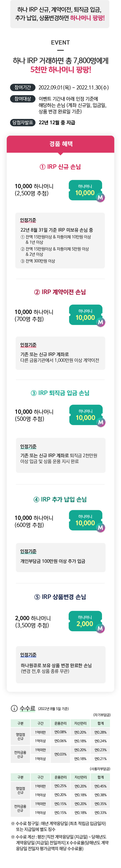
Task: Select the ② IRP 계약이전 손님 heading
Action: click(x=61, y=292)
